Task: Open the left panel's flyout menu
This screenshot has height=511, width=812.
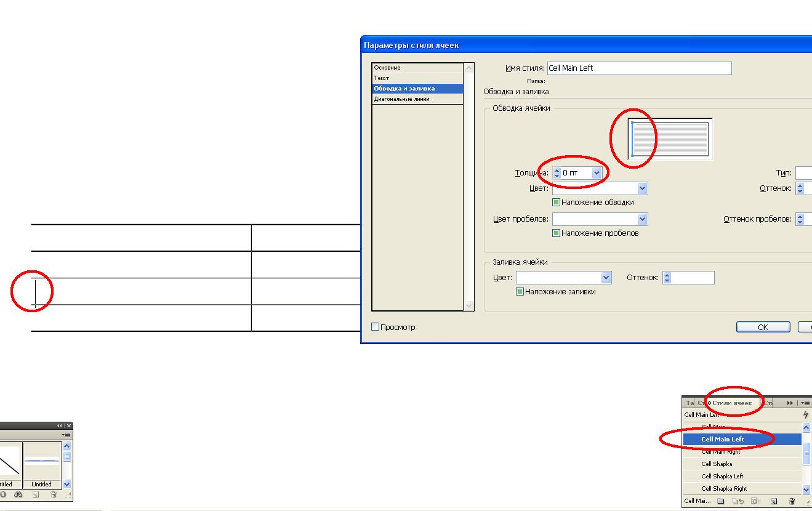Action: point(67,435)
